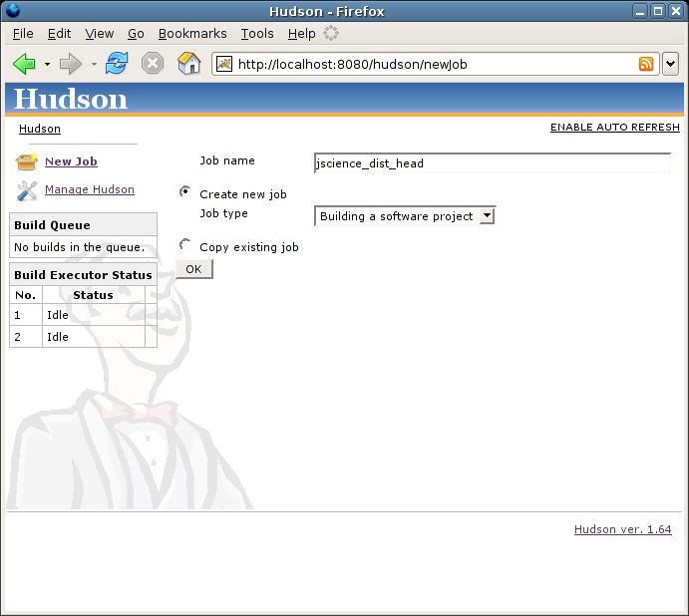The width and height of the screenshot is (689, 616).
Task: Click the Stop loading icon
Action: tap(153, 64)
